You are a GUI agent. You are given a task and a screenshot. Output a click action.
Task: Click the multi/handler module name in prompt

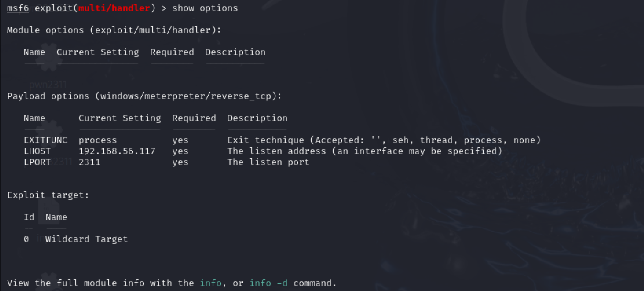tap(120, 8)
